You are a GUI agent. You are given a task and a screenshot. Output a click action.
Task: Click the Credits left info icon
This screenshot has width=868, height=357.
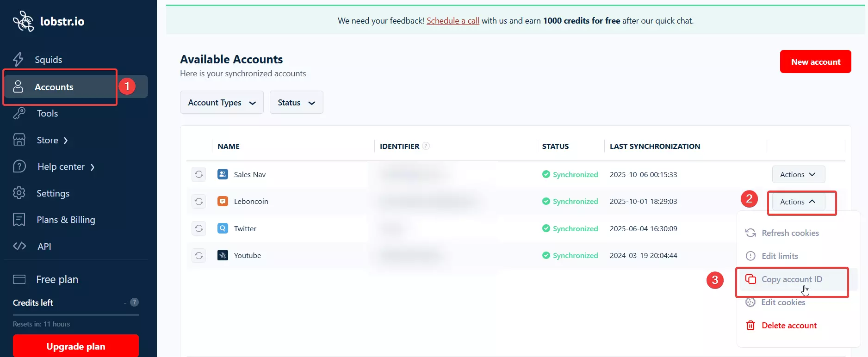pos(134,302)
